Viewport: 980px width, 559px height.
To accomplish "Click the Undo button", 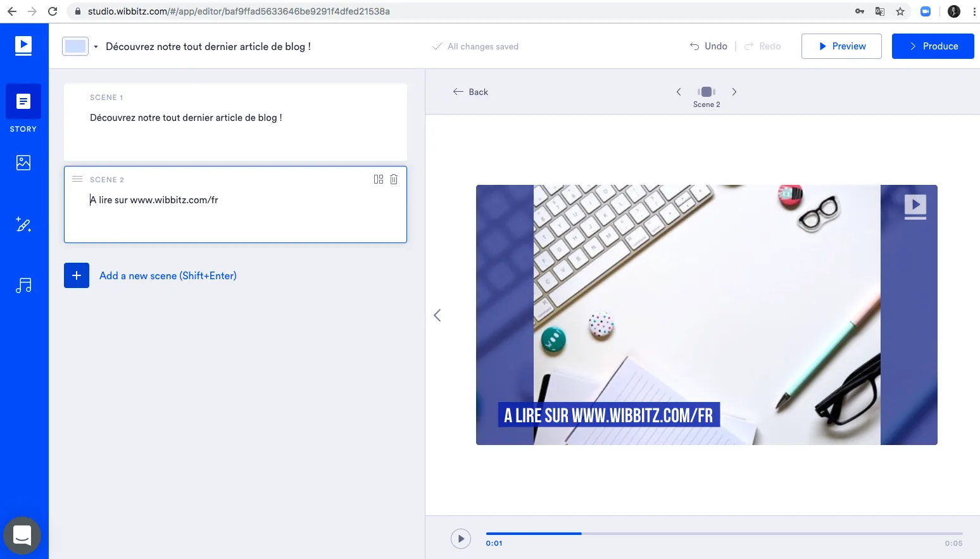I will click(708, 46).
